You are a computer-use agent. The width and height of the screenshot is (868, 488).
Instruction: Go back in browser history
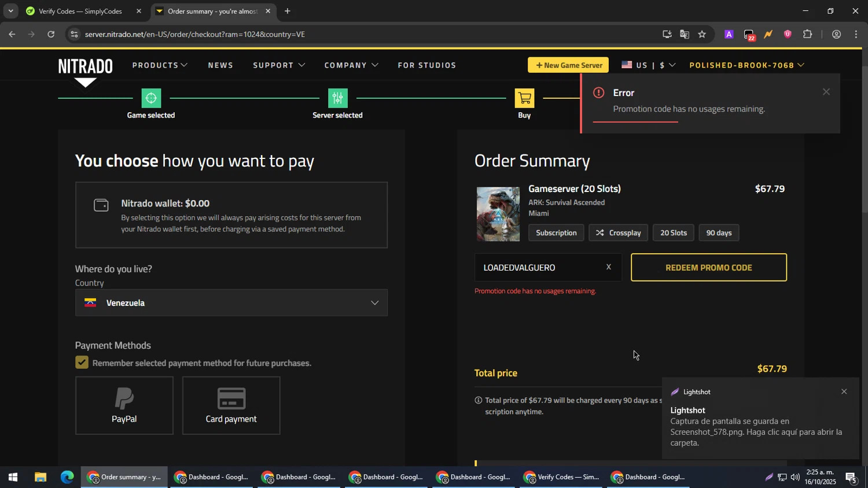point(12,34)
